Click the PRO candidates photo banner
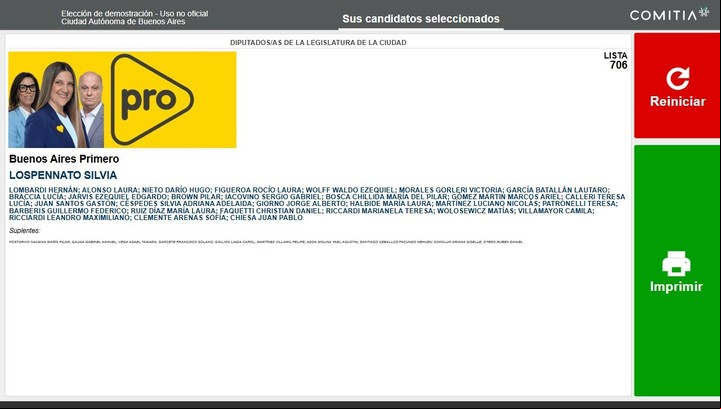The height and width of the screenshot is (409, 721). click(x=122, y=99)
